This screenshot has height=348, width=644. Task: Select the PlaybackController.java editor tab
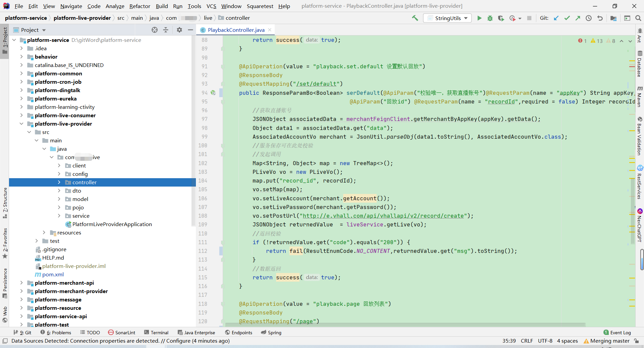click(x=236, y=30)
